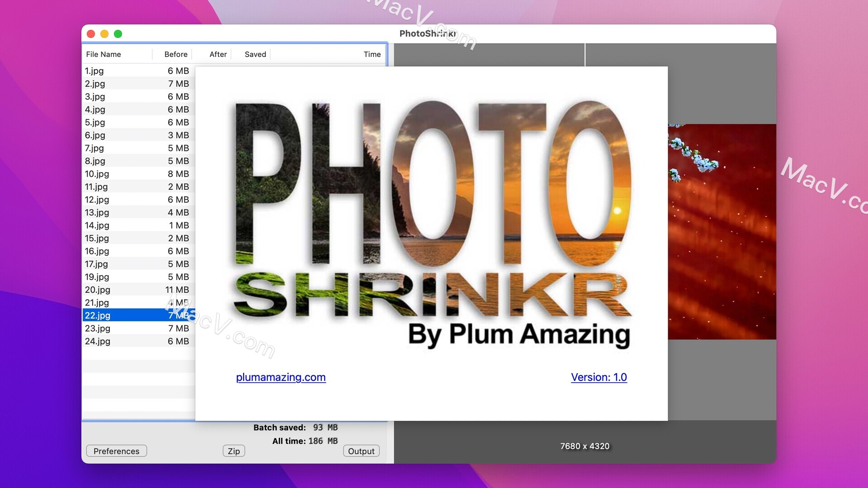Image resolution: width=868 pixels, height=488 pixels.
Task: Select 10.jpg with 8 MB size
Action: (x=137, y=174)
